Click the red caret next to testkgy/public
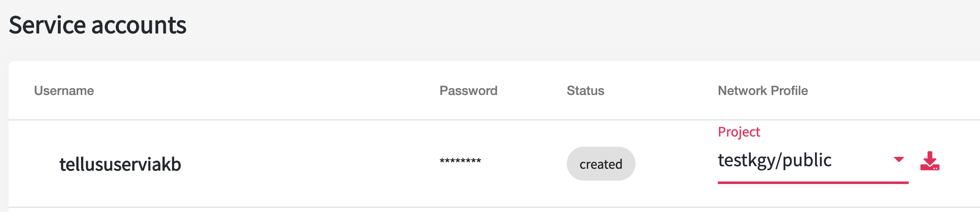The width and height of the screenshot is (980, 212). click(x=899, y=159)
